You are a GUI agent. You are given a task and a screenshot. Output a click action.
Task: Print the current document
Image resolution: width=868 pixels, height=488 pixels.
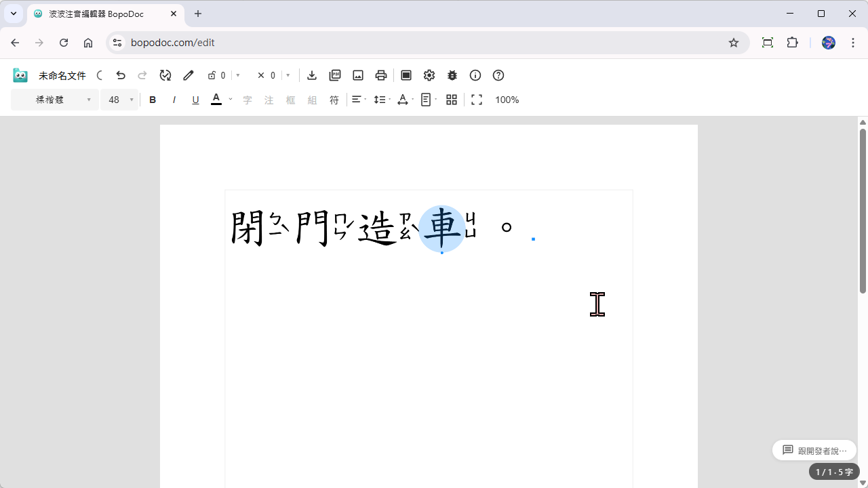[380, 75]
